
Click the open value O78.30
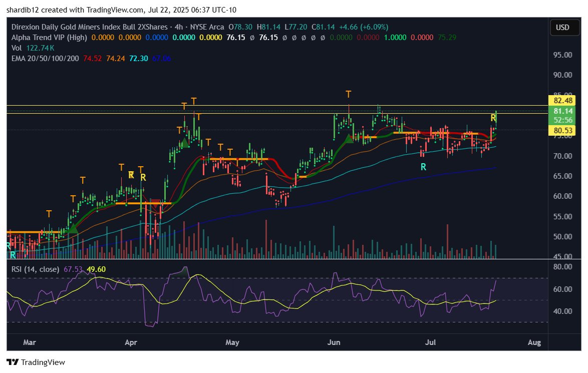[x=240, y=27]
